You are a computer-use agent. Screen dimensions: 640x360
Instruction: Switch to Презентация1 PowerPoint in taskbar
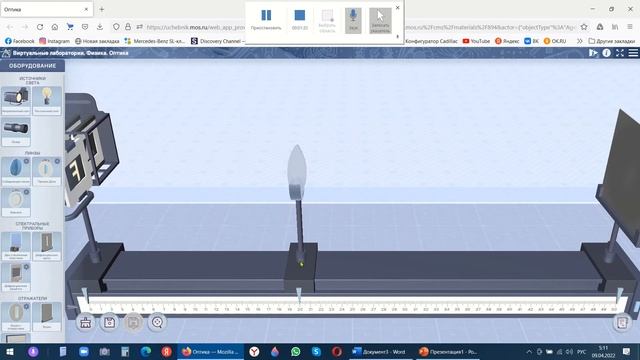coord(448,352)
